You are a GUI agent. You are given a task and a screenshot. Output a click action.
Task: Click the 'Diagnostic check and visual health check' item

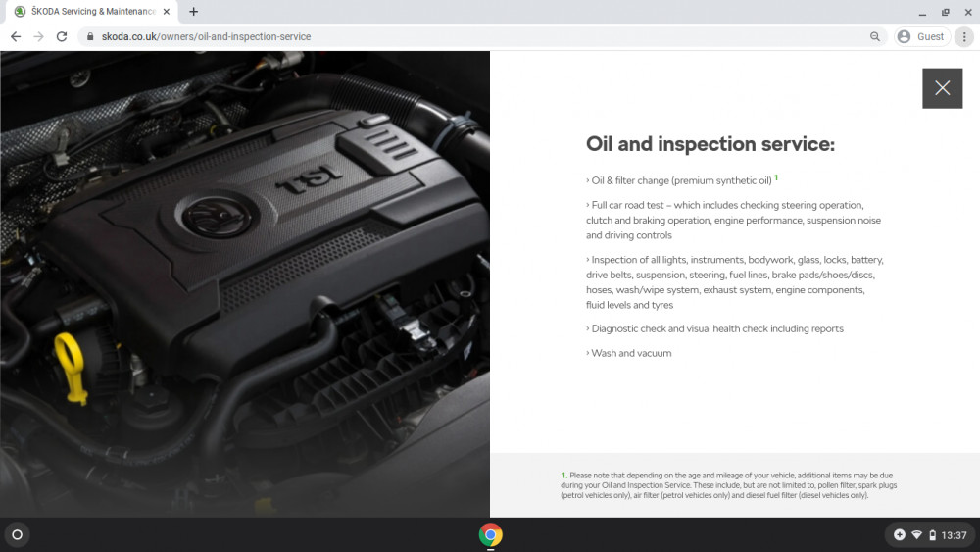click(714, 328)
